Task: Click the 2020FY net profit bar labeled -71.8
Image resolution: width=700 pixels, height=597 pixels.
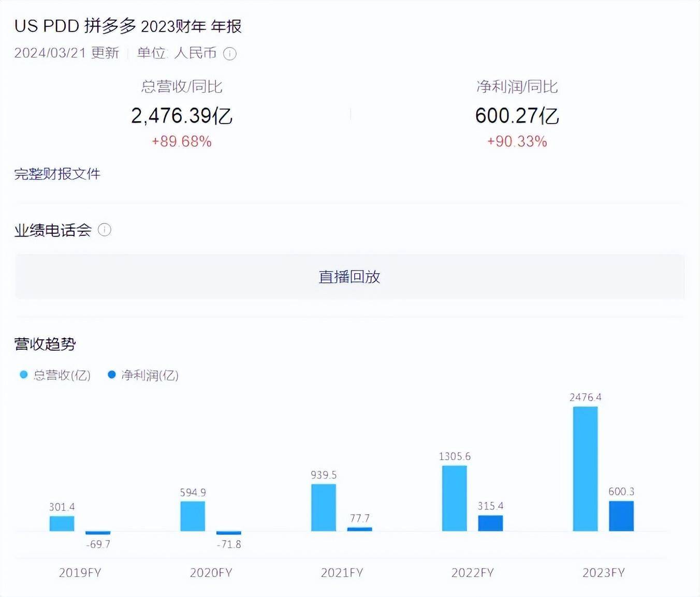Action: coord(229,533)
